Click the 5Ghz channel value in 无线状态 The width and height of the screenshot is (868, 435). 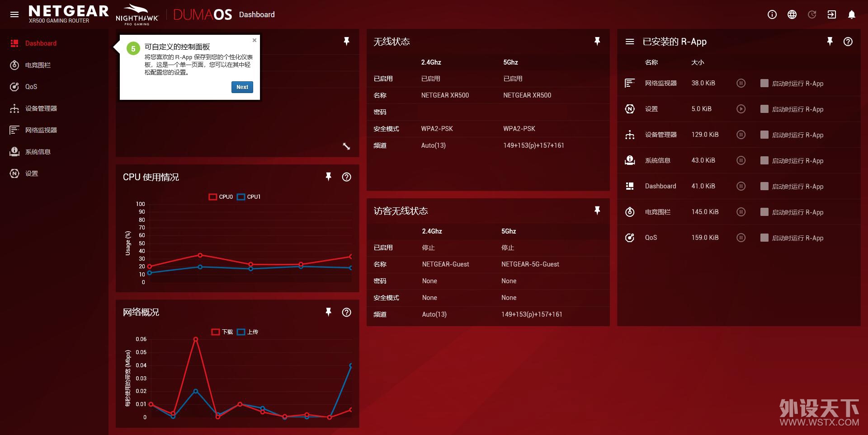tap(533, 145)
